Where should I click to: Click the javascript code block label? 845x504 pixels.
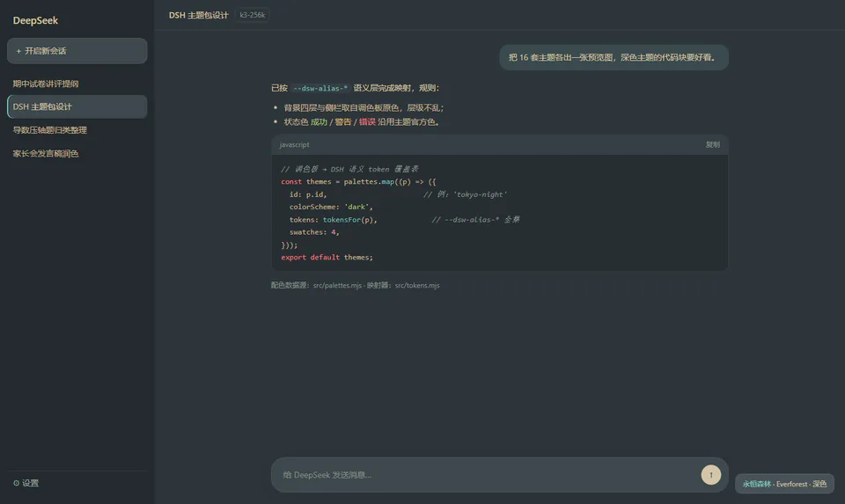294,144
